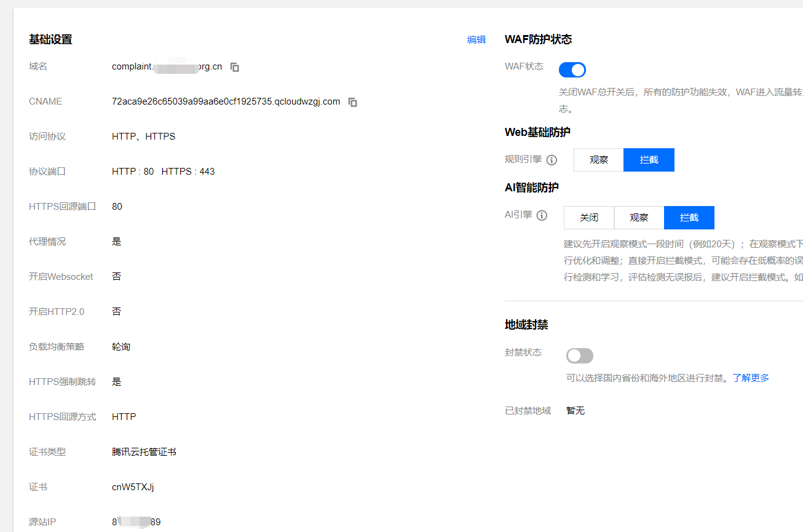The image size is (803, 532).
Task: Open info tooltip next to 规则引擎
Action: pyautogui.click(x=552, y=160)
